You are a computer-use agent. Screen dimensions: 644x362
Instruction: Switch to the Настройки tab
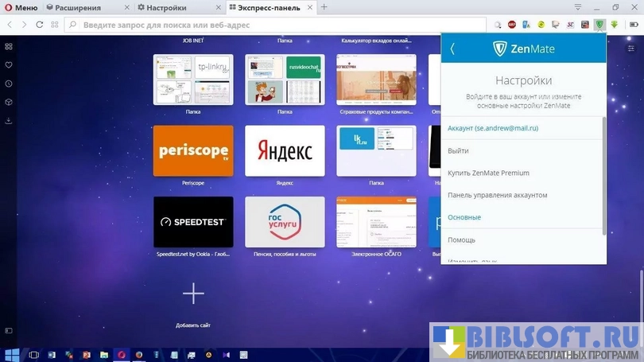[165, 7]
